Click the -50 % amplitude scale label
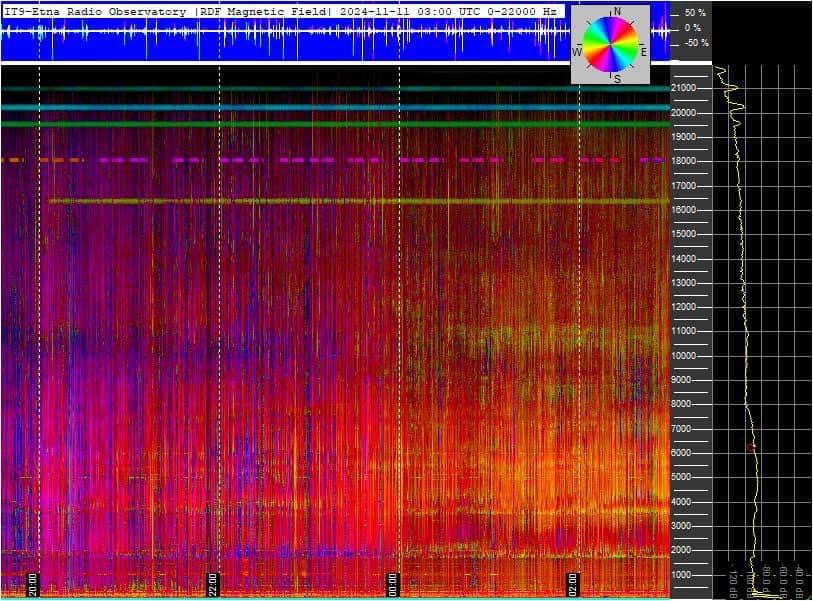Screen dimensions: 813x601 [695, 43]
